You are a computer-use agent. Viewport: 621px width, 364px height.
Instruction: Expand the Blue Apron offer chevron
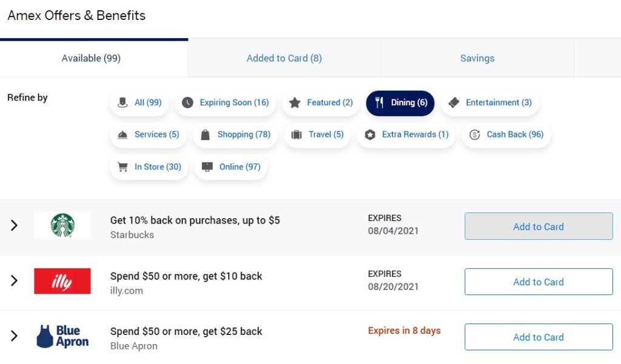point(15,336)
